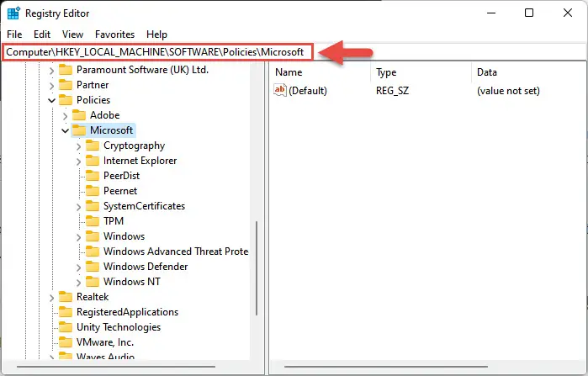The width and height of the screenshot is (588, 376).
Task: Click the tree pane horizontal scrollbar
Action: point(116,366)
